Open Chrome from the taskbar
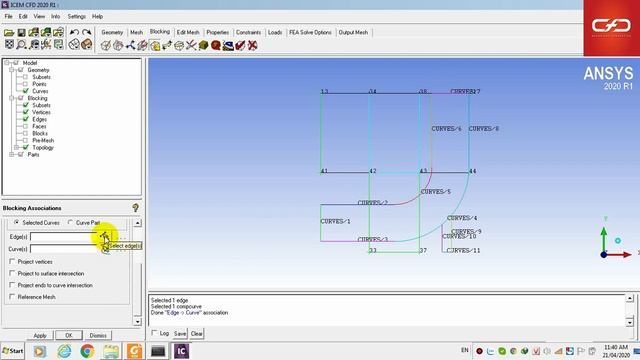Image resolution: width=640 pixels, height=360 pixels. (87, 351)
